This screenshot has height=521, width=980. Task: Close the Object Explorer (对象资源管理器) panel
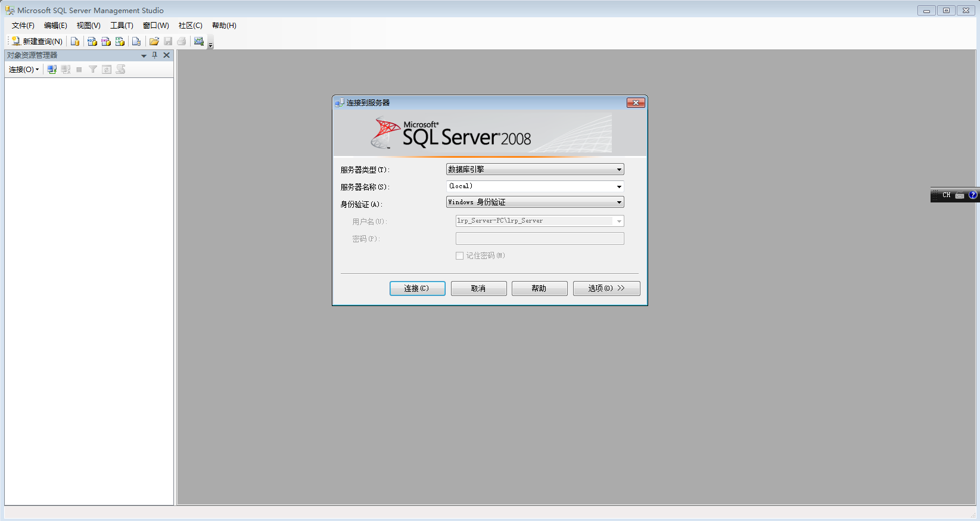(167, 55)
